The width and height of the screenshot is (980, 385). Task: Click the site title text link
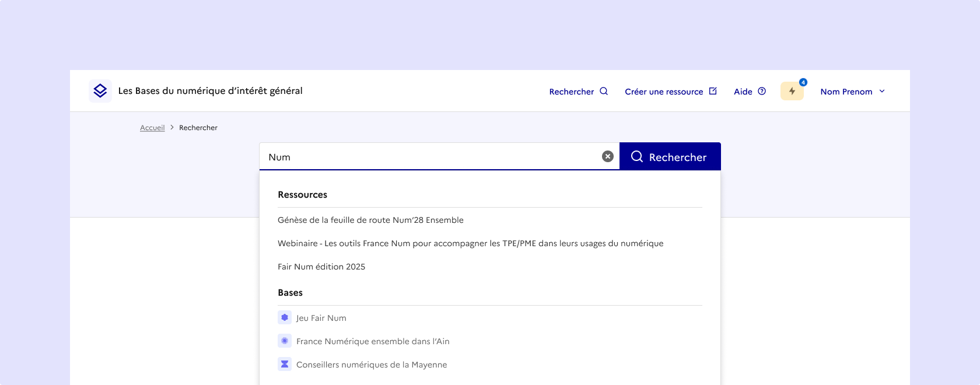tap(210, 91)
